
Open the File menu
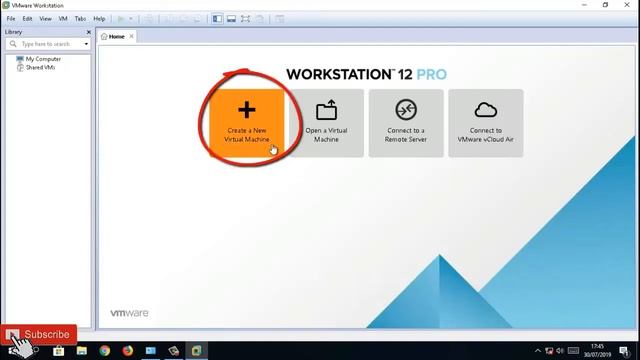(x=11, y=19)
